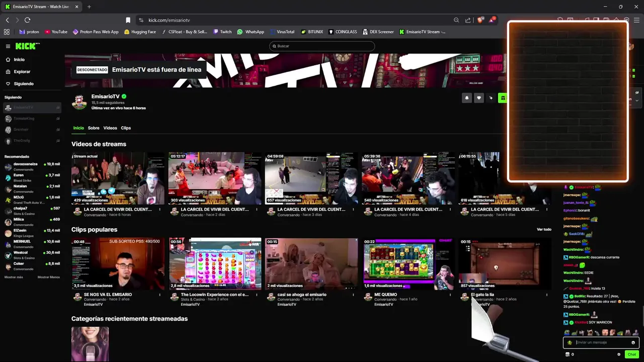
Task: Click the chat shop points icon
Action: [568, 354]
